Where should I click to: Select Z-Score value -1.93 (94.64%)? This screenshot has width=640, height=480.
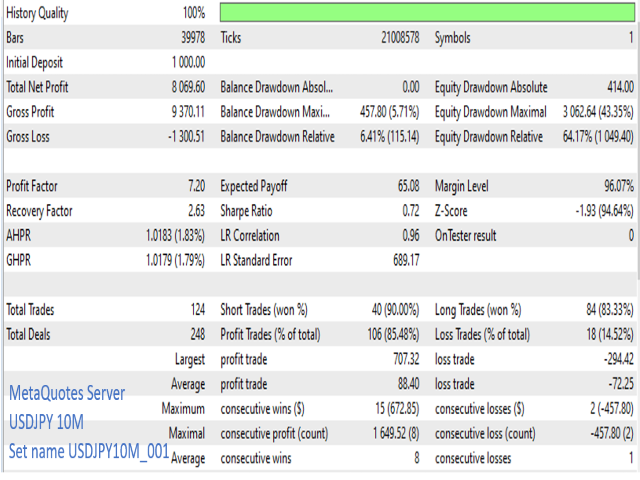pyautogui.click(x=604, y=211)
